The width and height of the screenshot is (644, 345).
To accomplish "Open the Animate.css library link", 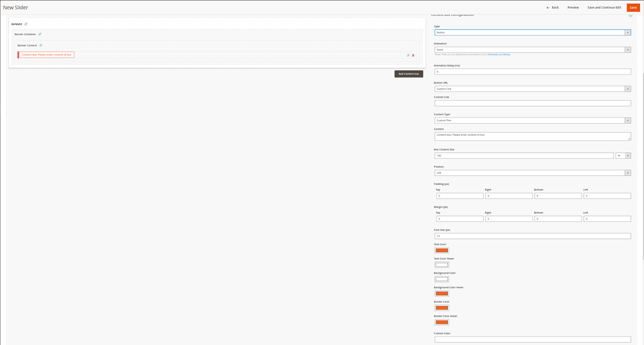I will coord(499,54).
